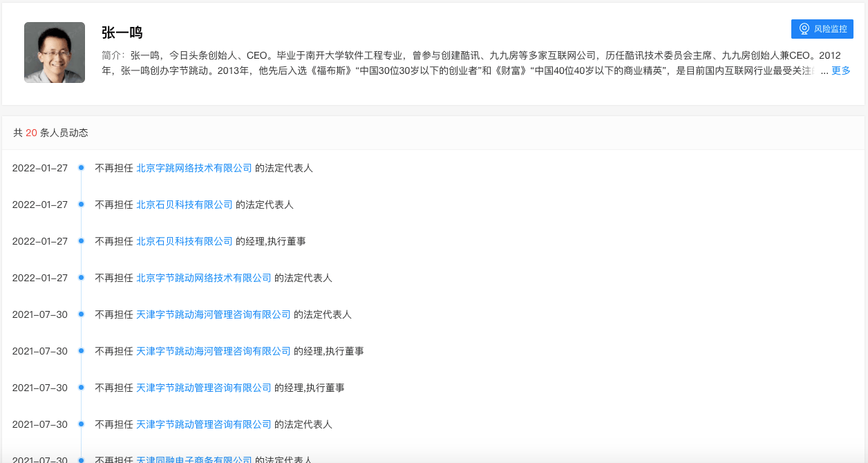This screenshot has width=868, height=463.
Task: Click the 张一鸣 profile photo
Action: pyautogui.click(x=55, y=53)
